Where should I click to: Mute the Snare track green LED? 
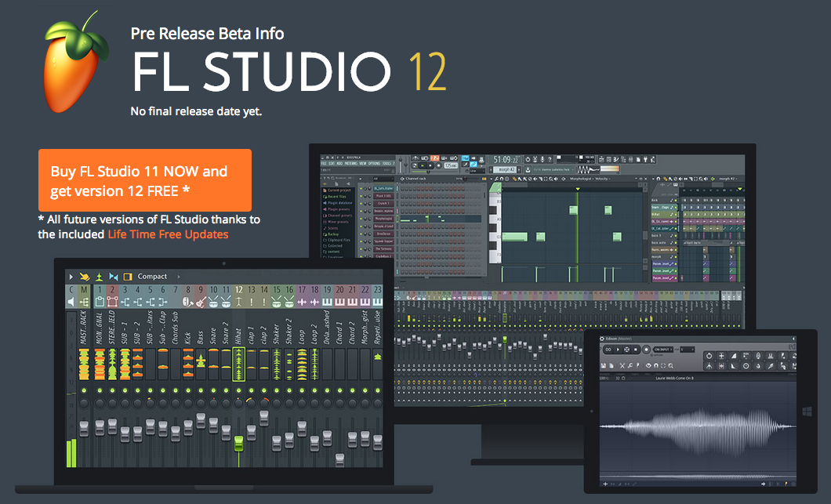click(x=213, y=390)
